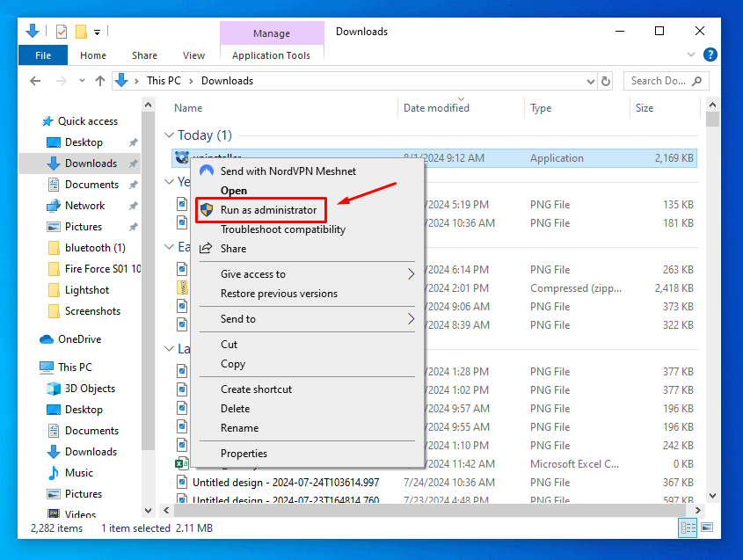
Task: Select Send with NordVPN Meshnet
Action: [288, 171]
